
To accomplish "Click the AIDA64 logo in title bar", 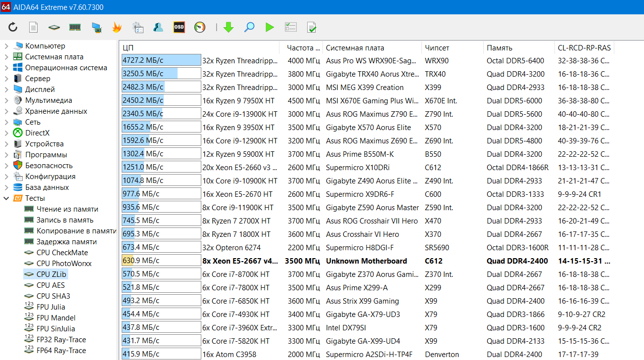I will coord(6,7).
